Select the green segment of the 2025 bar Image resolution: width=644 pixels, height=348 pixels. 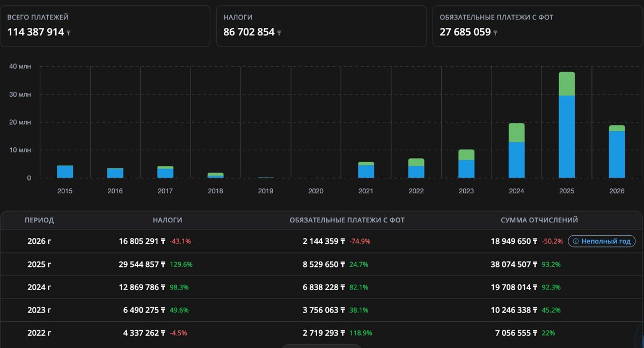[x=567, y=84]
